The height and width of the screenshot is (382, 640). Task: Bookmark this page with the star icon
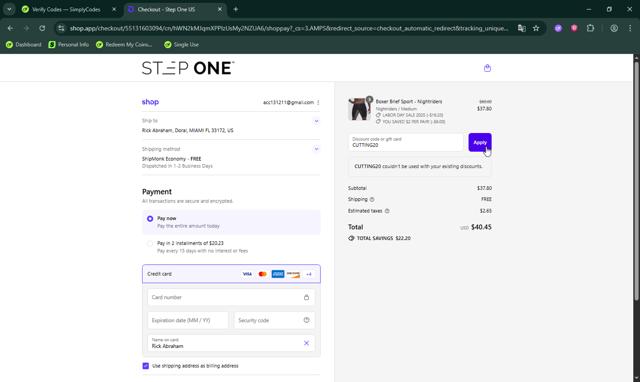coord(536,28)
